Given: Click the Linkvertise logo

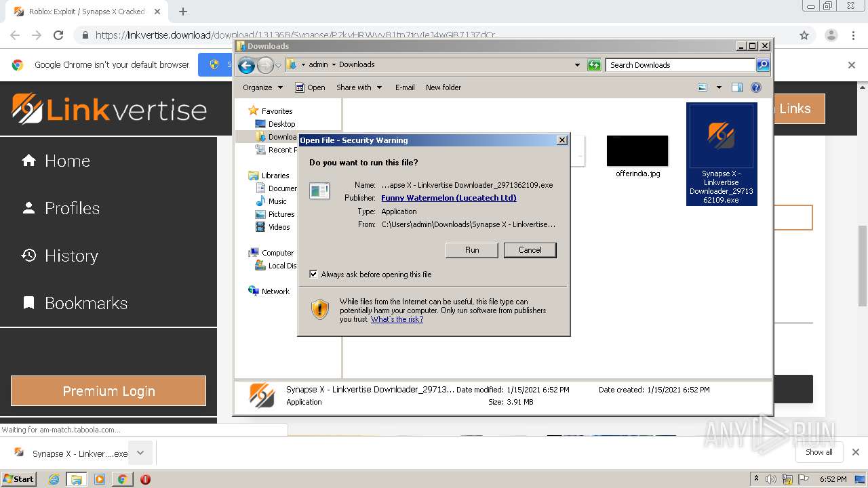Looking at the screenshot, I should pos(109,109).
